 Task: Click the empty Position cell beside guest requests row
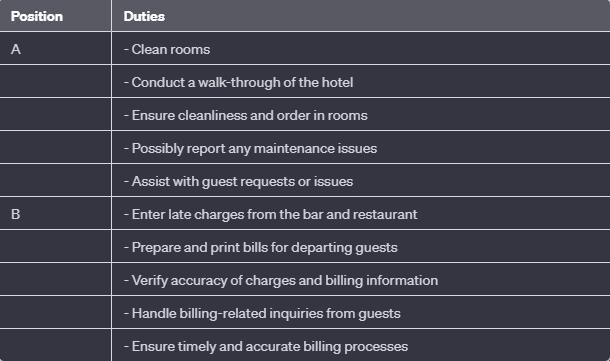coord(55,180)
